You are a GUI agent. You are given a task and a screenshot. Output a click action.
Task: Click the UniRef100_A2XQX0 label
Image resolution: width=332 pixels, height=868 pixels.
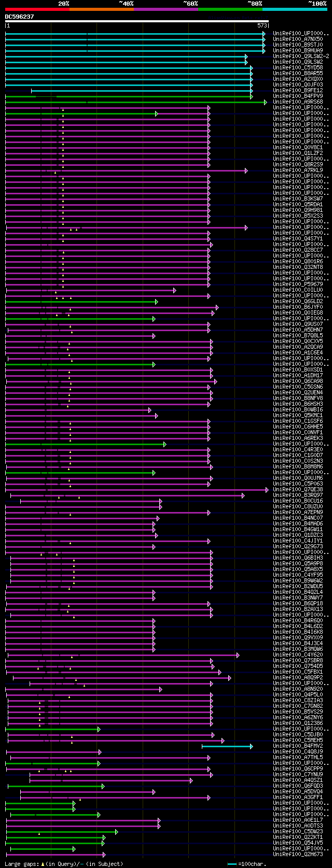coord(298,79)
